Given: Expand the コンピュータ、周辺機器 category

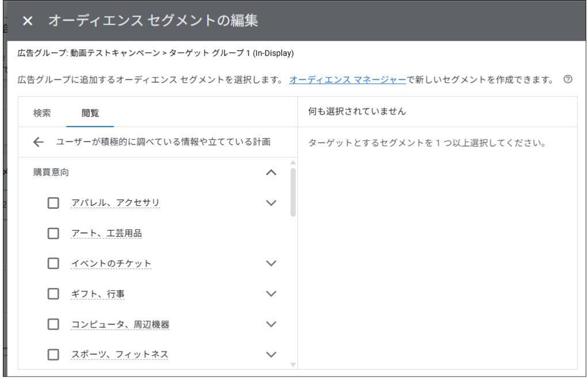Looking at the screenshot, I should [271, 324].
